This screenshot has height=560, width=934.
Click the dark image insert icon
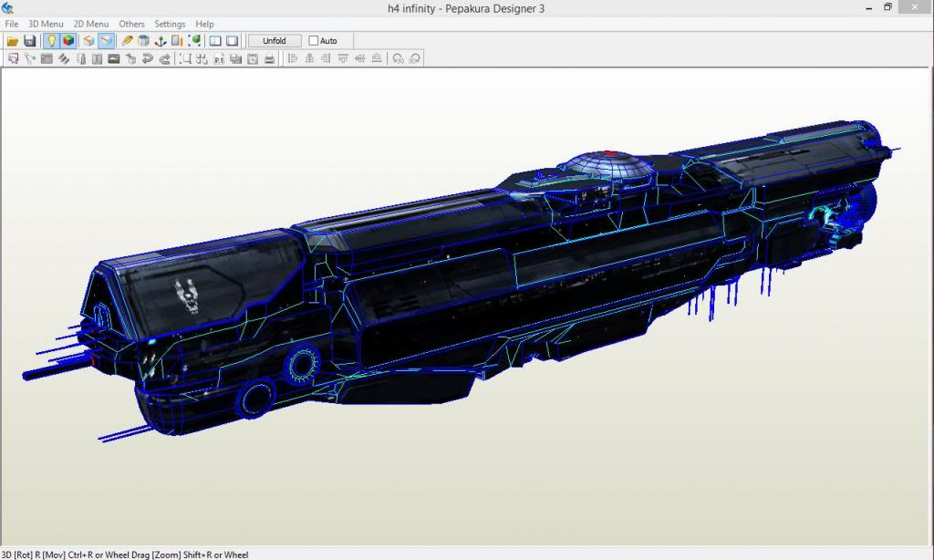[x=114, y=58]
